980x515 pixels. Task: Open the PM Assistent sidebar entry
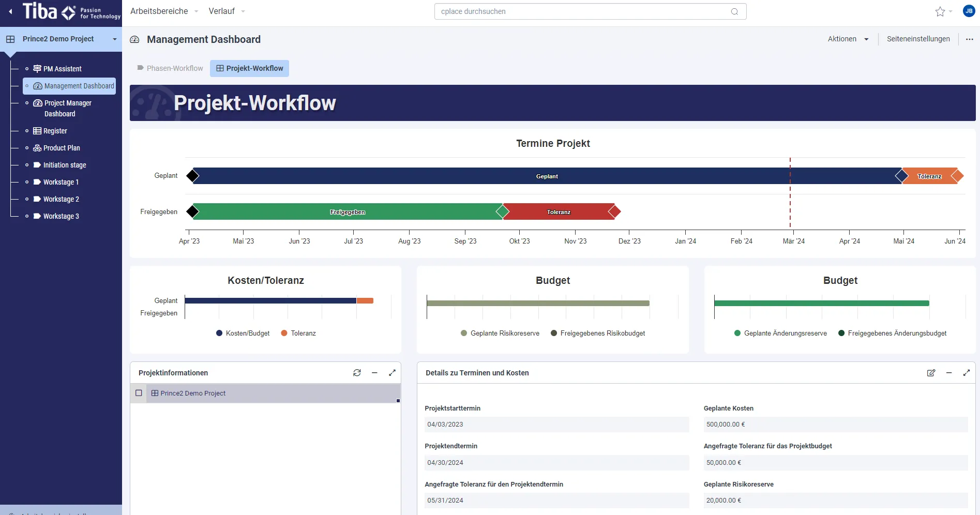(x=62, y=68)
